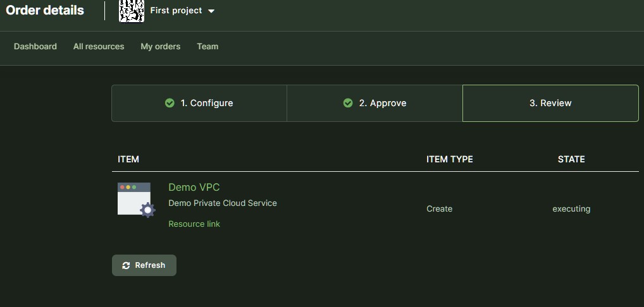Switch to the 2. Approve step
Viewport: 644px width, 307px height.
(x=382, y=103)
